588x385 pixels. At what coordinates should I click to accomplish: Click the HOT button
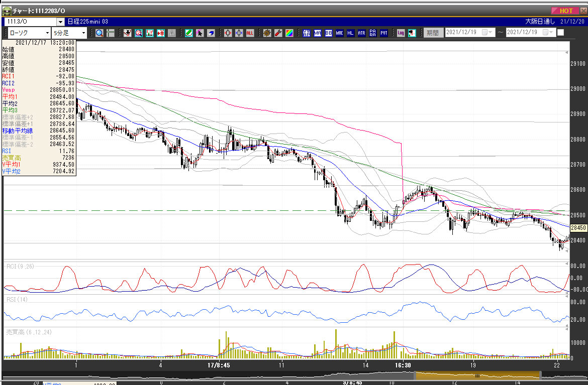point(564,11)
